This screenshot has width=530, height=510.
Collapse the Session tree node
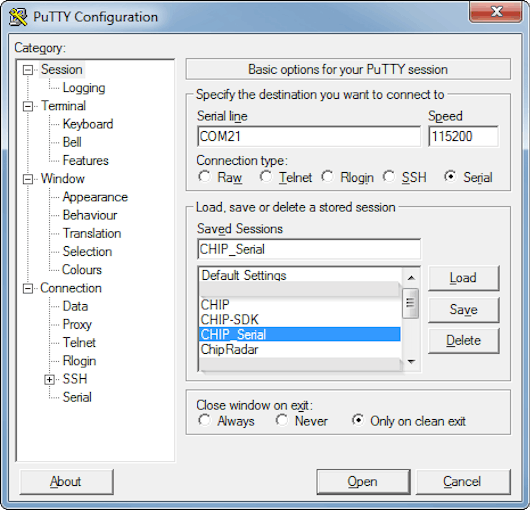pos(28,70)
